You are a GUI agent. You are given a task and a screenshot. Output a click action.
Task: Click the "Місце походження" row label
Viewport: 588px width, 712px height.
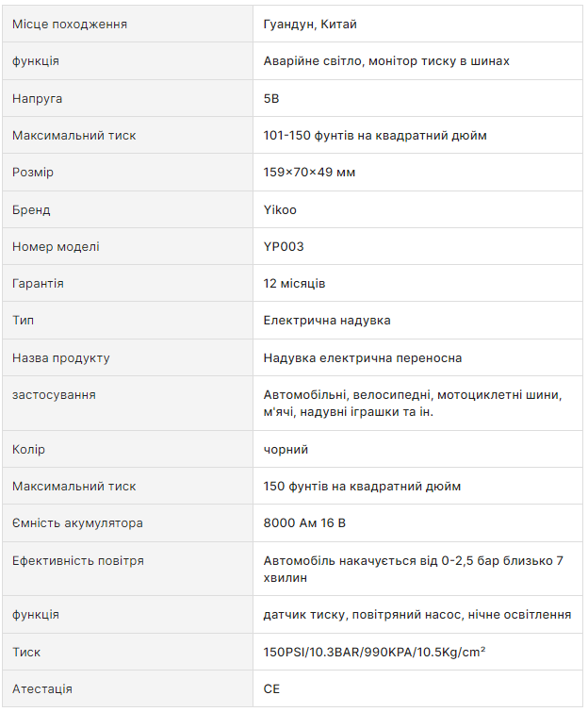70,24
